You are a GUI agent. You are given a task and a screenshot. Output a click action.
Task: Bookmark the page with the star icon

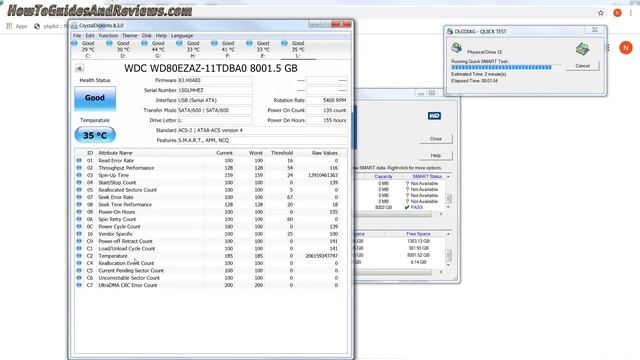tap(601, 13)
